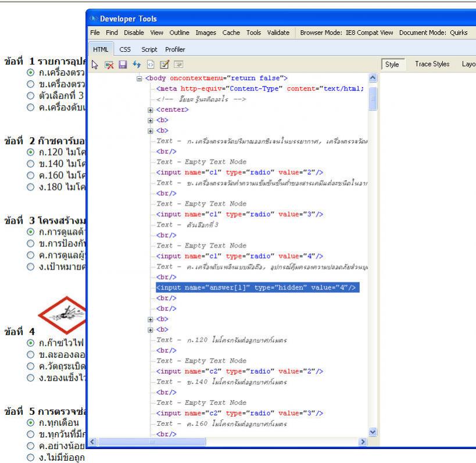Select input c1 radio value="4" row
476x463 pixels.
point(239,256)
